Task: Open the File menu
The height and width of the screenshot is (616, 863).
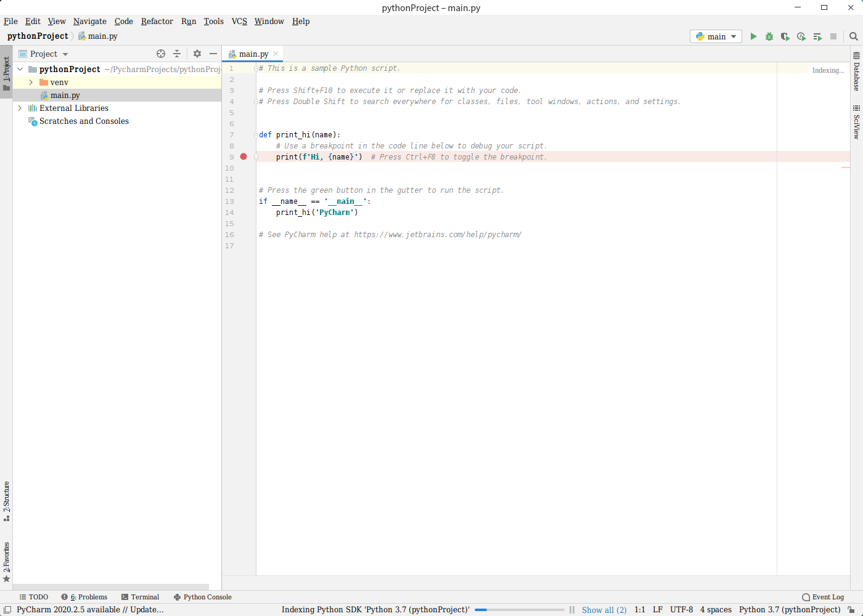Action: (x=11, y=21)
